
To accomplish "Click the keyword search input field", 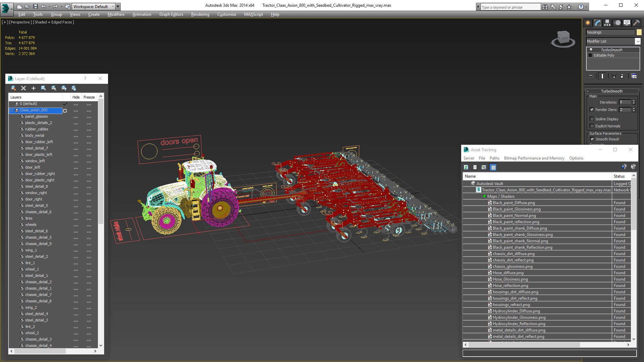I will click(510, 7).
